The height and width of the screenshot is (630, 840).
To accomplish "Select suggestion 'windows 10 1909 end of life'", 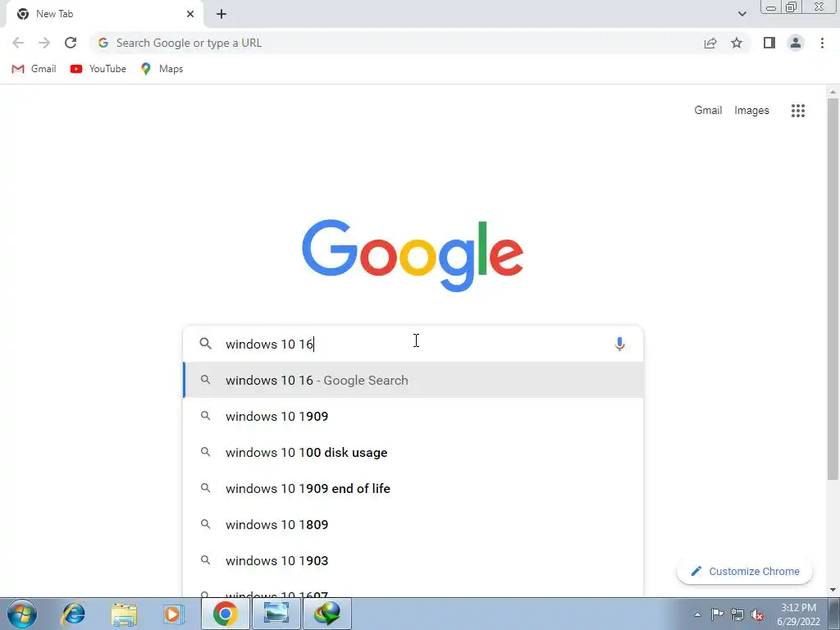I will 413,488.
